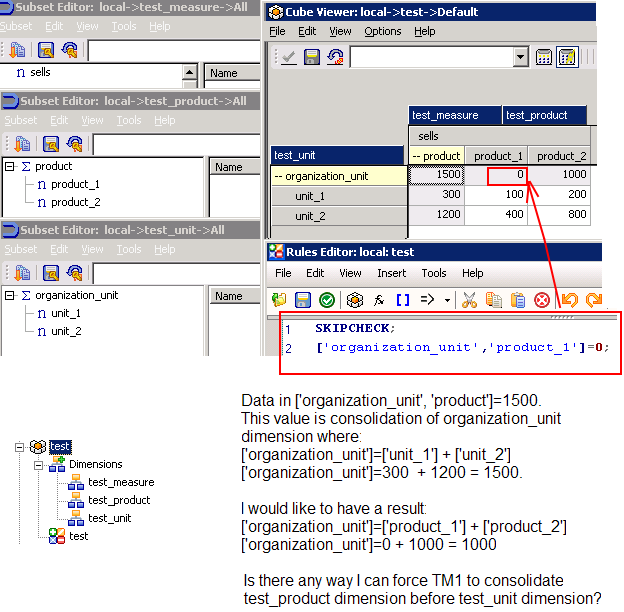Select cell with value 0 in product_1
The height and width of the screenshot is (612, 624).
(507, 175)
